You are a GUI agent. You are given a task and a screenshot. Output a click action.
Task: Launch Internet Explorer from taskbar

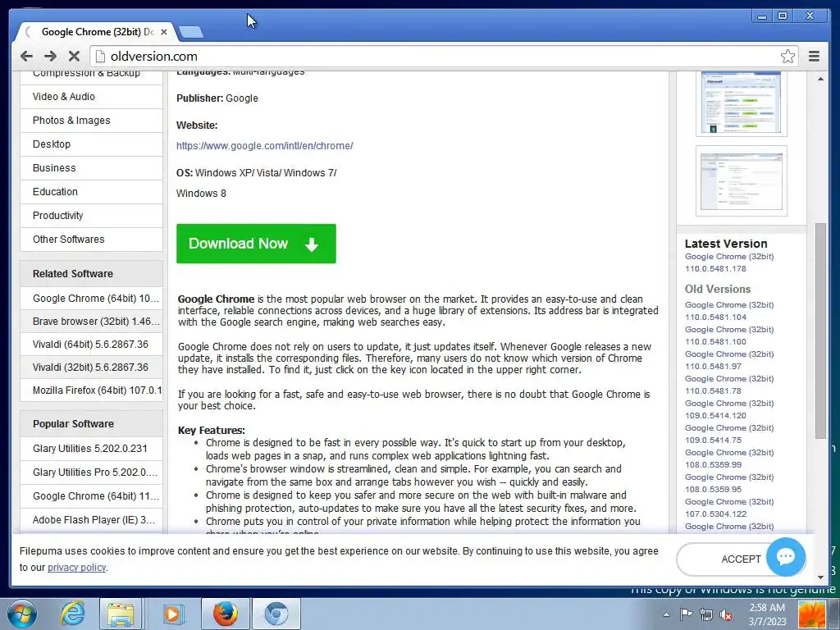point(72,614)
